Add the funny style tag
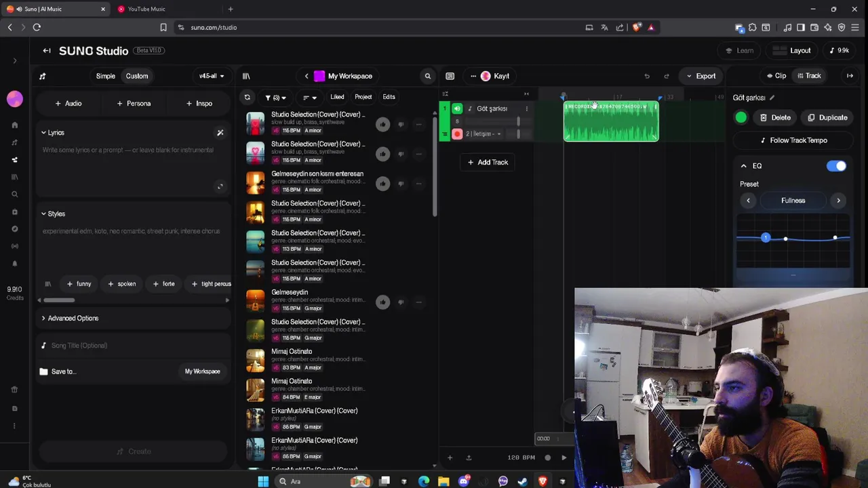This screenshot has width=868, height=488. tap(79, 284)
